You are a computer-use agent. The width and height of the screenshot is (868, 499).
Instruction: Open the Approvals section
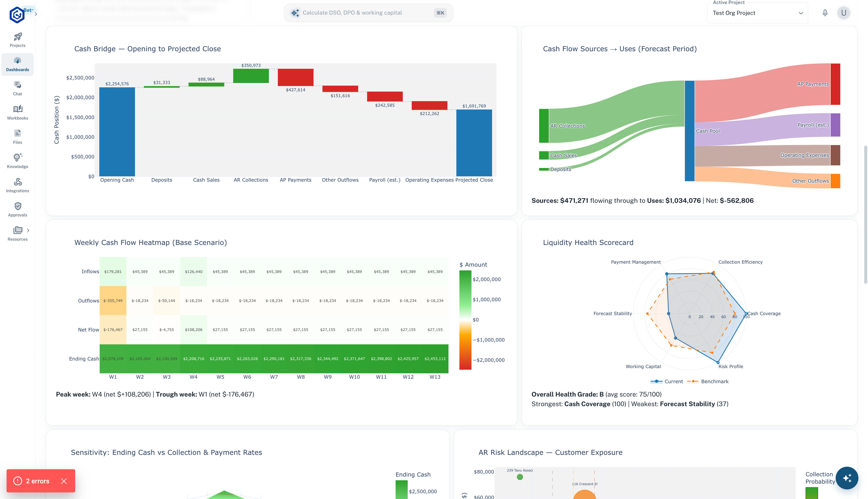[x=17, y=209]
